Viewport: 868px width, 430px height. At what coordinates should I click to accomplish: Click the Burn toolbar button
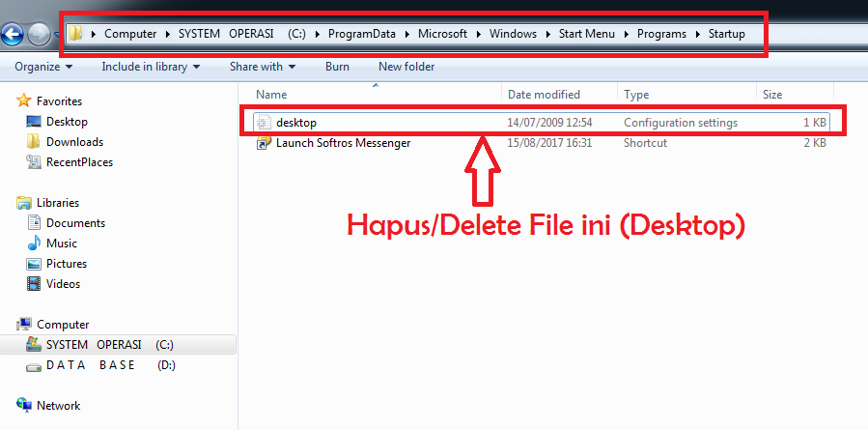click(337, 67)
